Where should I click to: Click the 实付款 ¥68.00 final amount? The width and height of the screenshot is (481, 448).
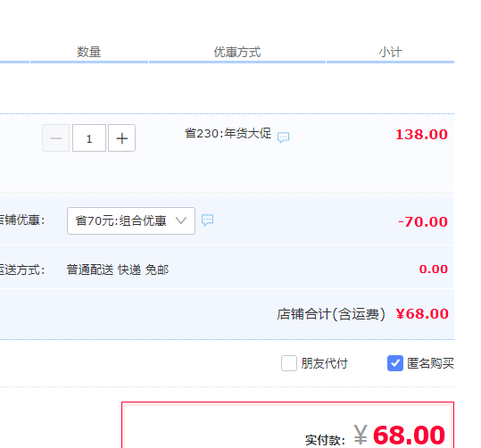pos(375,436)
